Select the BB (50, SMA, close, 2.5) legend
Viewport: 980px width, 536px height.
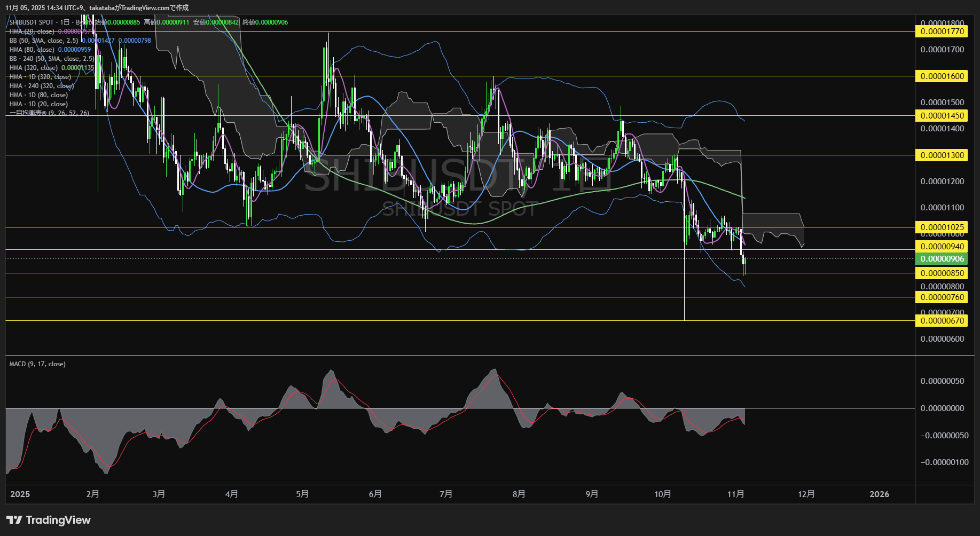[43, 41]
